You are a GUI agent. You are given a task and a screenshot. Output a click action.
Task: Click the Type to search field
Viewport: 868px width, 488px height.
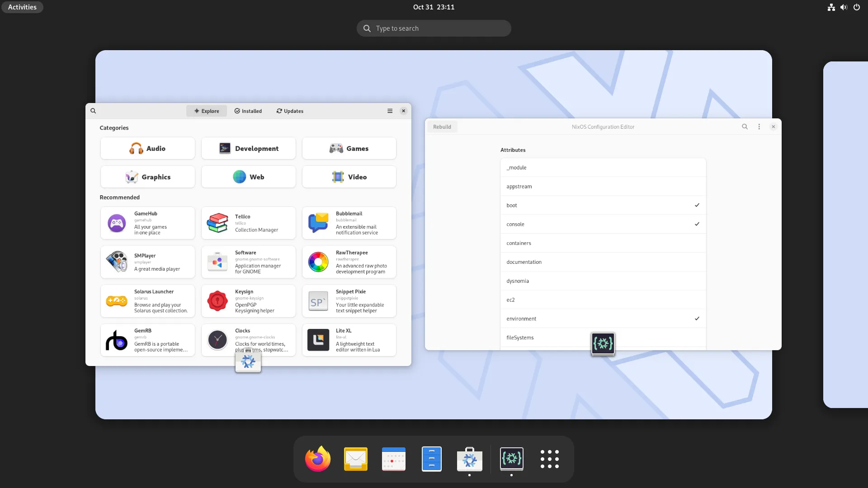coord(434,28)
